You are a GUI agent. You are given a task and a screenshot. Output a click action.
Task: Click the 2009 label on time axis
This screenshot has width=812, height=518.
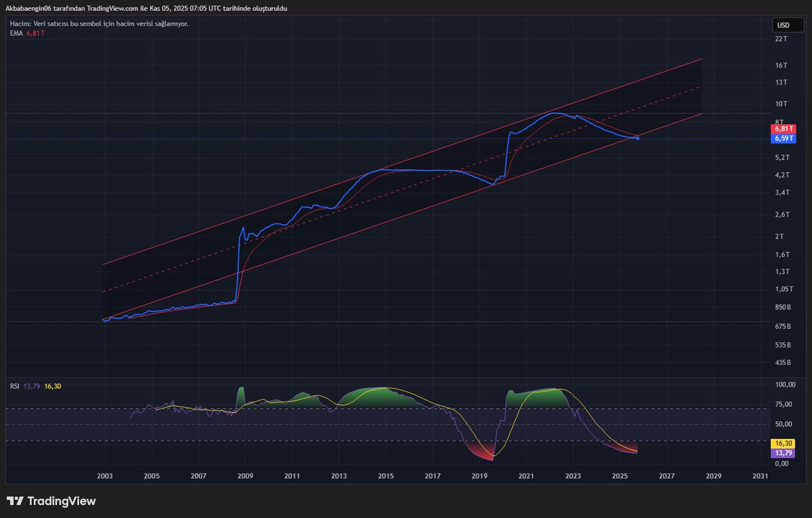(245, 477)
